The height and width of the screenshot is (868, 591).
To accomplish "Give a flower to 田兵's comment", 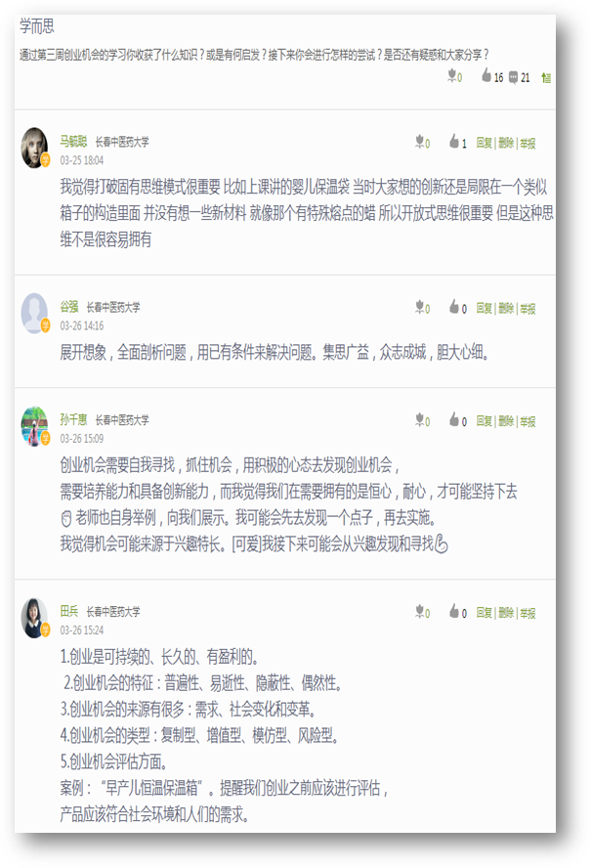I will pyautogui.click(x=420, y=611).
